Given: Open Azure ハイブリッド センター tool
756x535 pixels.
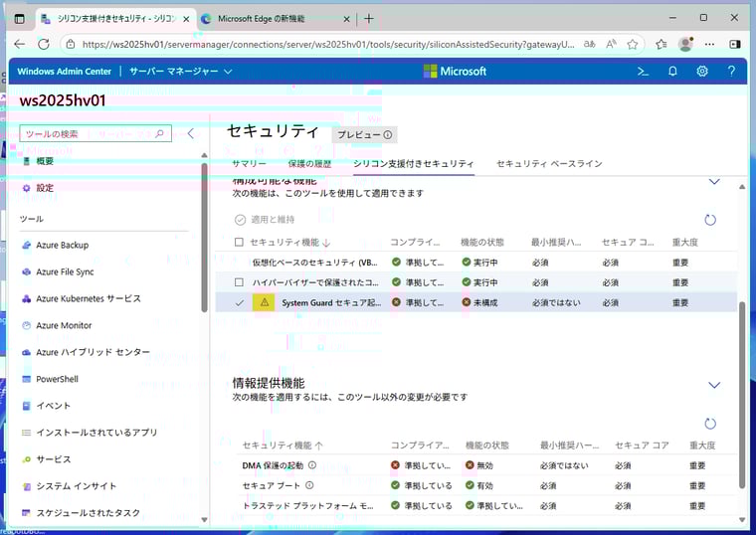Looking at the screenshot, I should point(93,352).
